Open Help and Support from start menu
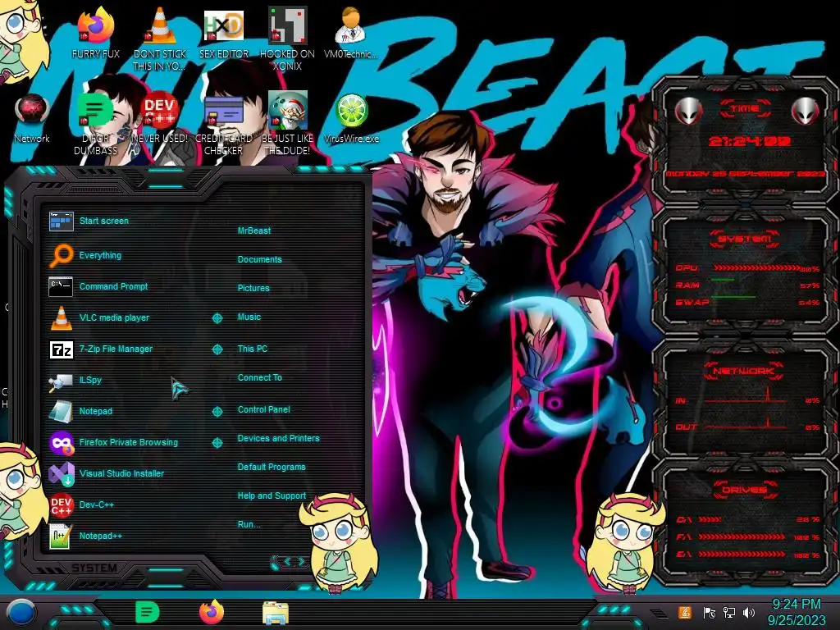 (272, 495)
